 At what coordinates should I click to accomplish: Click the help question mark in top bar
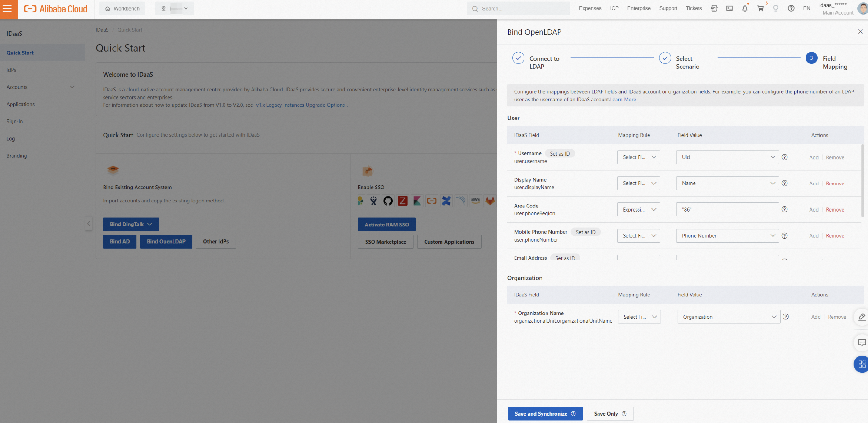click(x=791, y=8)
